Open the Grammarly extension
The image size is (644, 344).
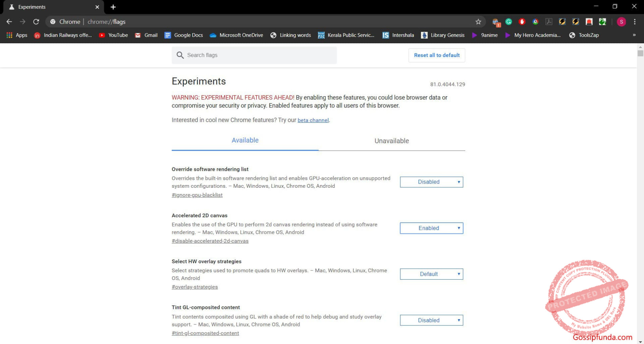tap(508, 21)
